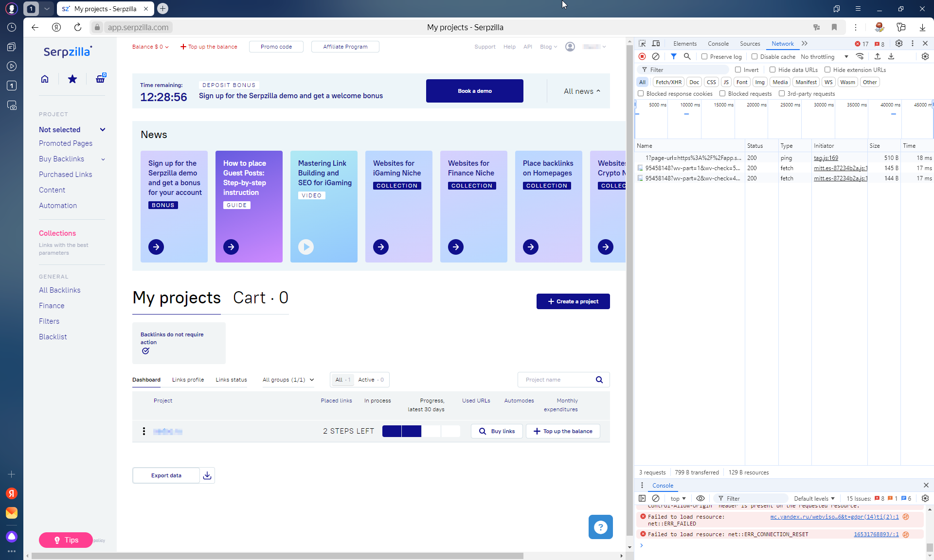The height and width of the screenshot is (560, 934).
Task: Open the Default levels console dropdown
Action: [x=814, y=498]
